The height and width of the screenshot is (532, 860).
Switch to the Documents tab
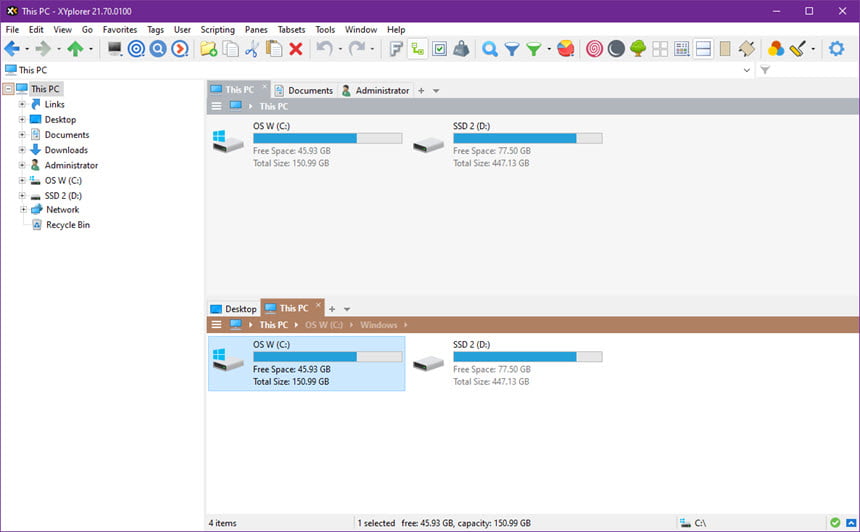pyautogui.click(x=304, y=90)
